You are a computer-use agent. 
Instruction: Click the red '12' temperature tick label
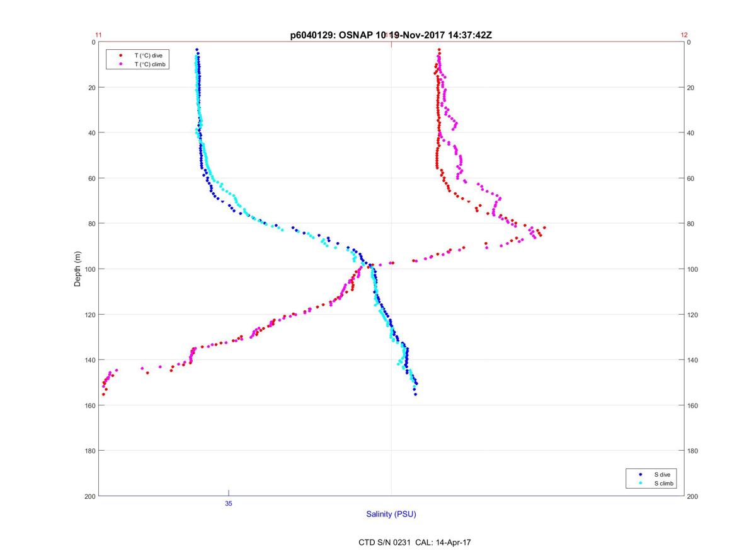click(684, 35)
